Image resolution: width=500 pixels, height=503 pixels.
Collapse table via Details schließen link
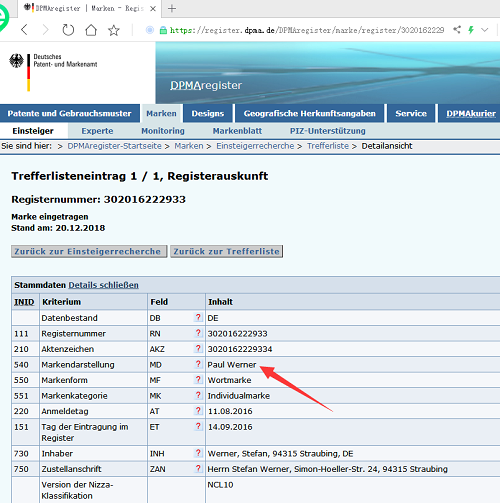pos(103,285)
